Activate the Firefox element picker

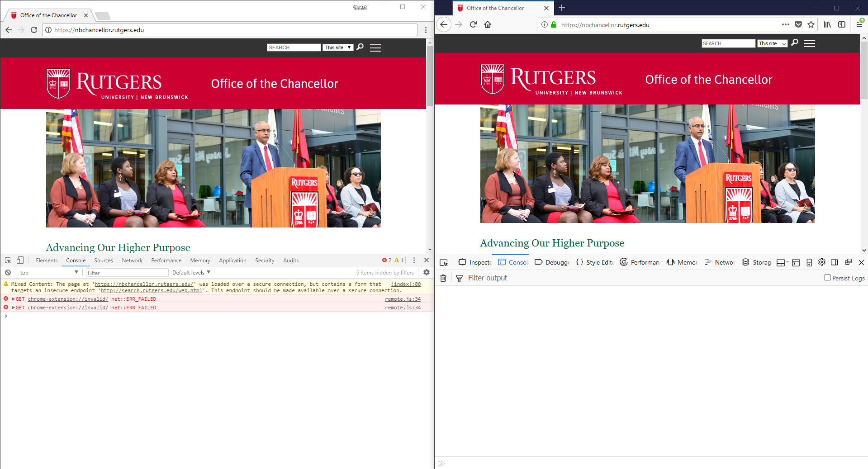coord(444,262)
